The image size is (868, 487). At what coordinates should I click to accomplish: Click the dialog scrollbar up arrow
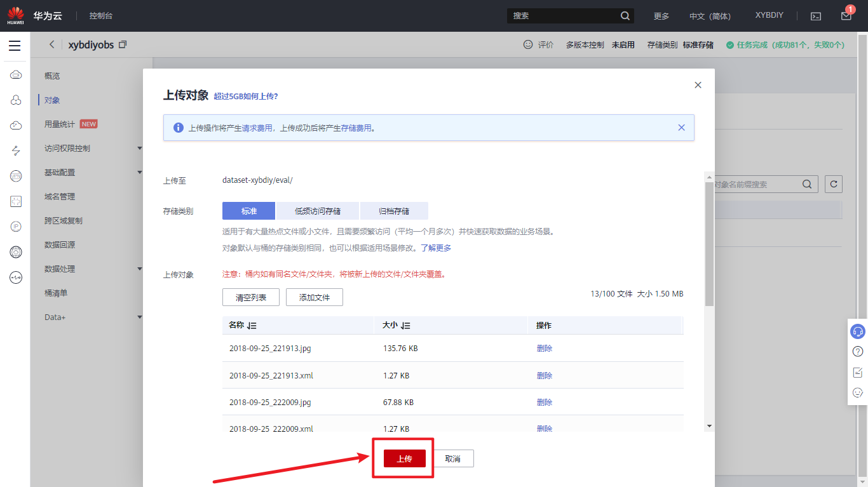point(709,176)
